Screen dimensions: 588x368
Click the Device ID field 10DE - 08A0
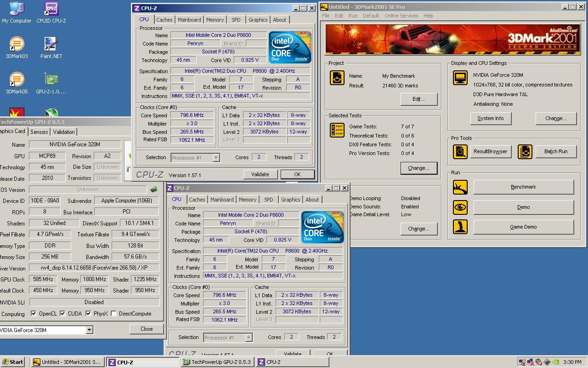click(x=45, y=201)
